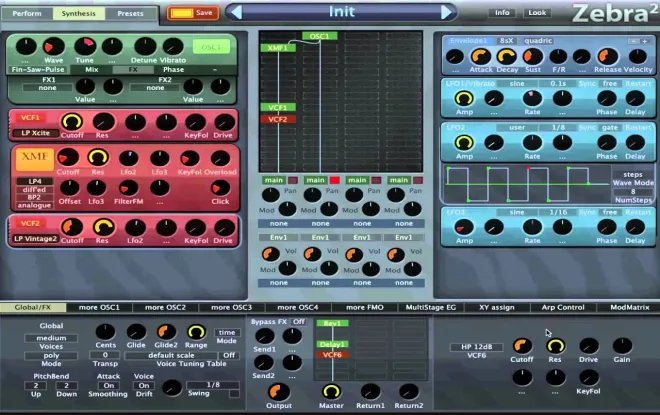Click the Glide2 knob
Screen dimensions: 660x415
166,332
